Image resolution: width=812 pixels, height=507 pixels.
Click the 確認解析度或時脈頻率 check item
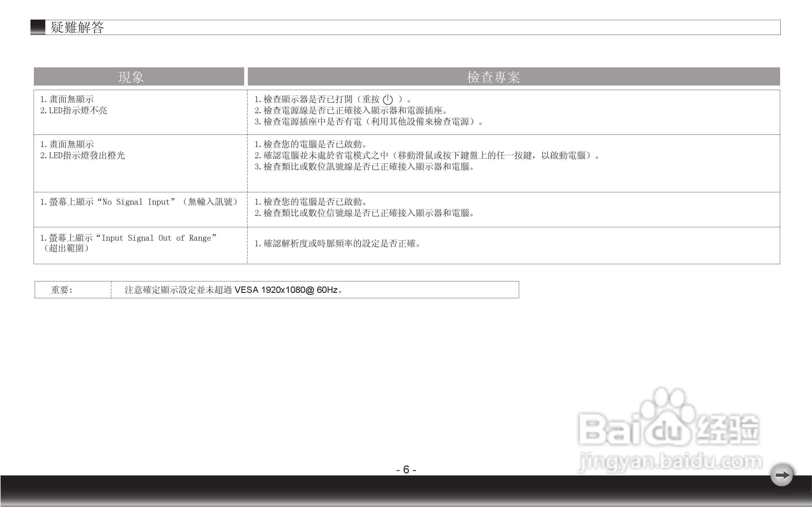point(337,243)
